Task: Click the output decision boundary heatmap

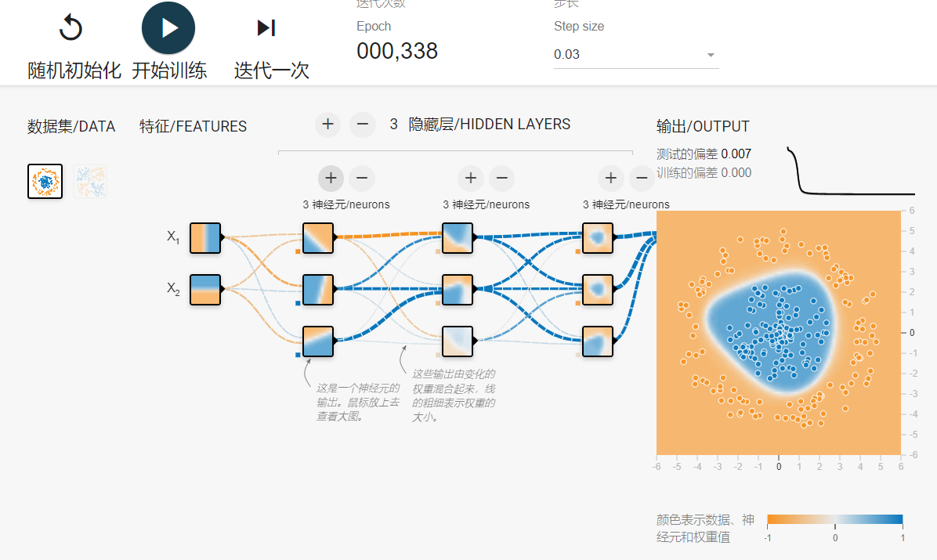Action: [x=778, y=332]
